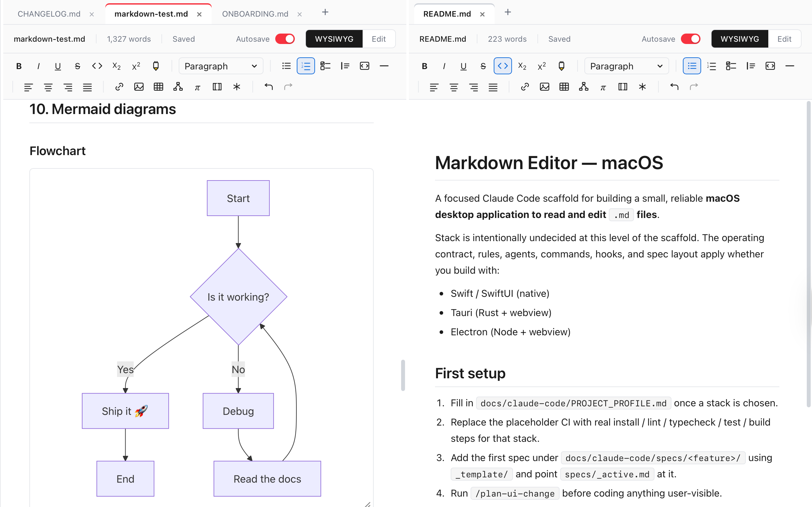The height and width of the screenshot is (507, 812).
Task: Close the ONBOARDING.md tab
Action: click(x=300, y=14)
